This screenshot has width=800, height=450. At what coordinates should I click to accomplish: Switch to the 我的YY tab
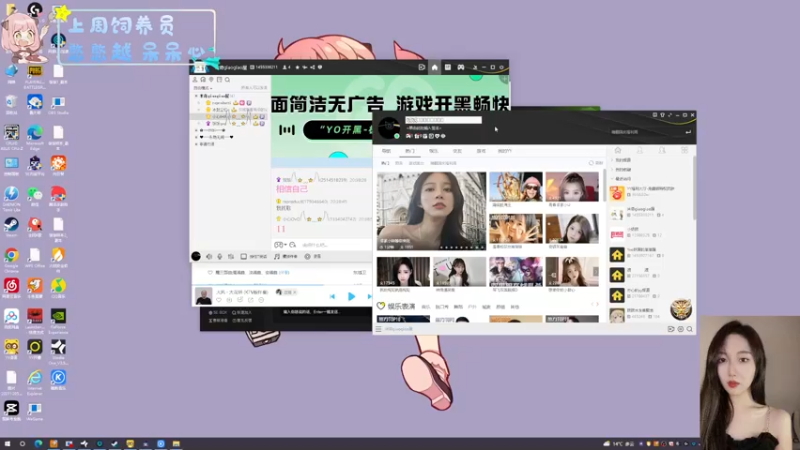coord(505,151)
